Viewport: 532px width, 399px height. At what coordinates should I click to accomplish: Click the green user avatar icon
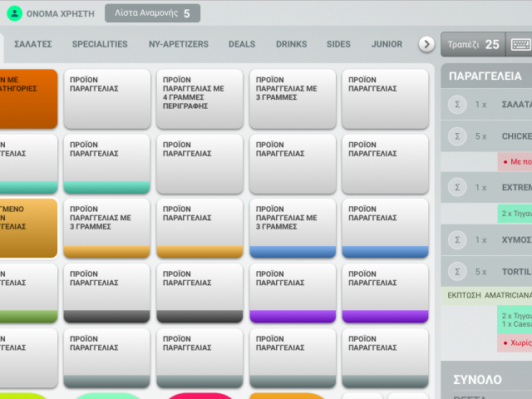[15, 13]
